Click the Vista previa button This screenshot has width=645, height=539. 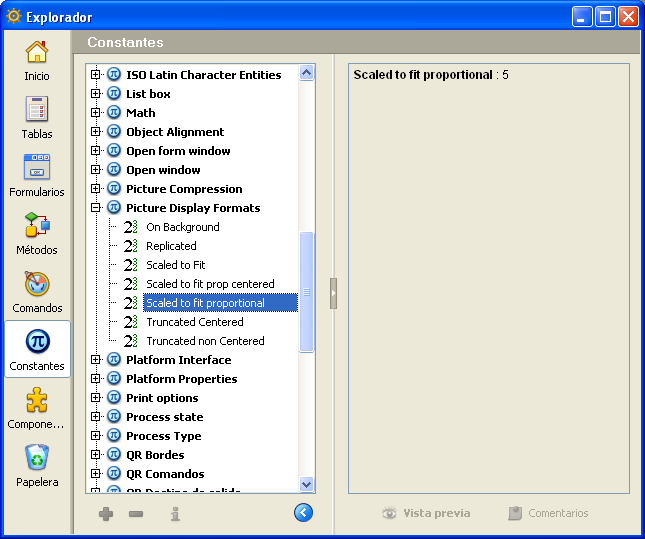426,513
